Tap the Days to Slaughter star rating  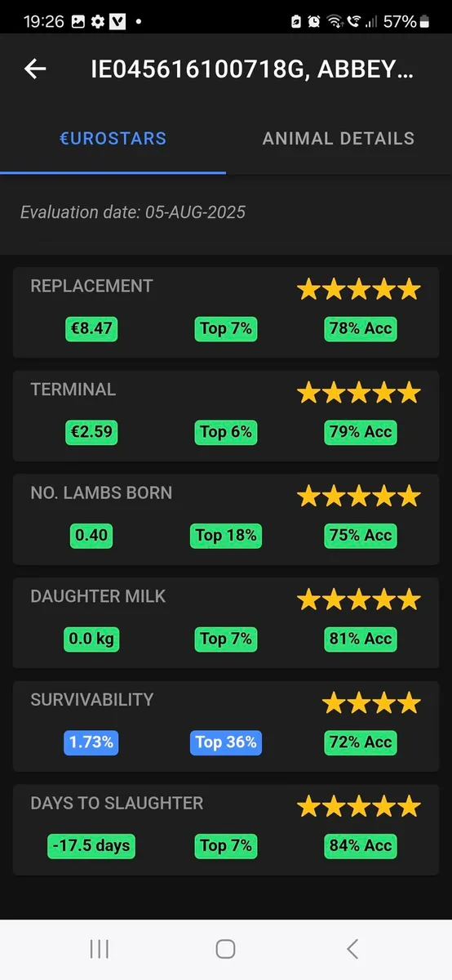359,807
